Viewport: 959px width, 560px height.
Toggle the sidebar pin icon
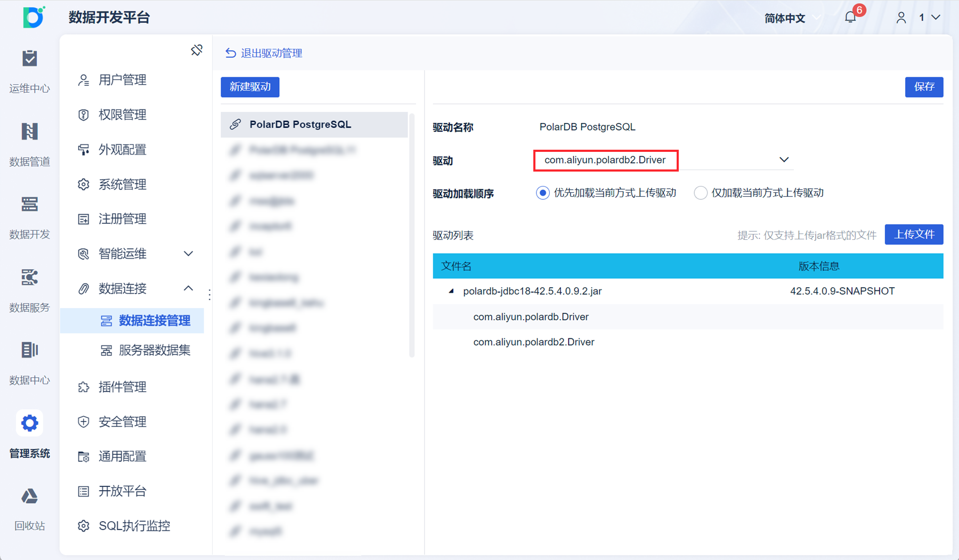tap(197, 50)
